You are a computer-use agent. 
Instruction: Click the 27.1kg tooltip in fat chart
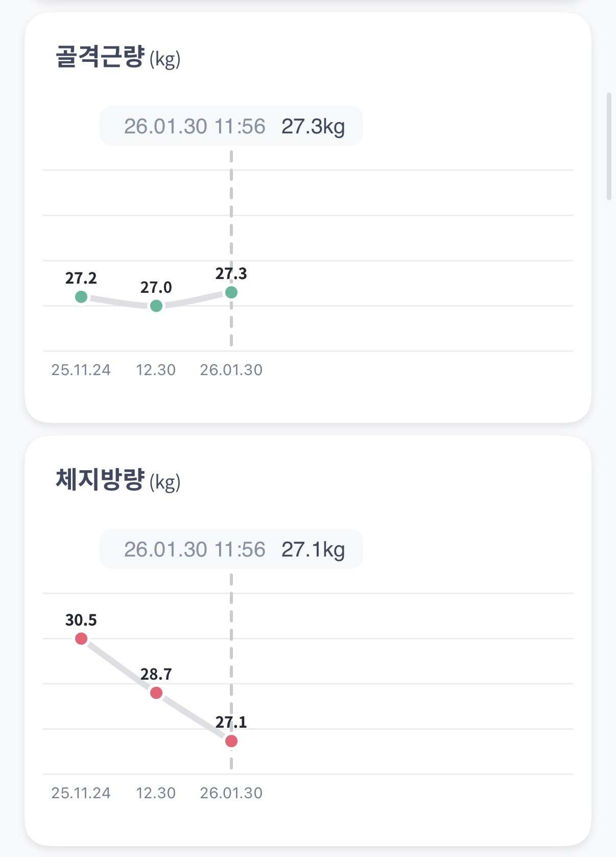[x=231, y=549]
